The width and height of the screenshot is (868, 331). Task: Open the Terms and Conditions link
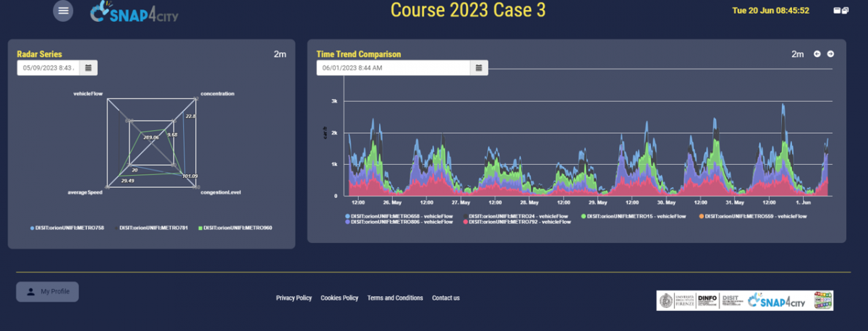coord(395,298)
